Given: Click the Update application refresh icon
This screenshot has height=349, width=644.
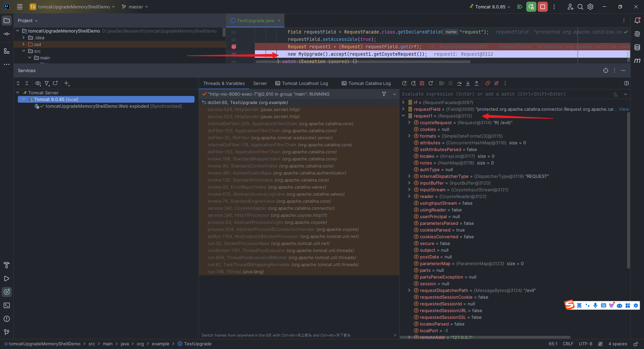Looking at the screenshot, I should click(431, 83).
